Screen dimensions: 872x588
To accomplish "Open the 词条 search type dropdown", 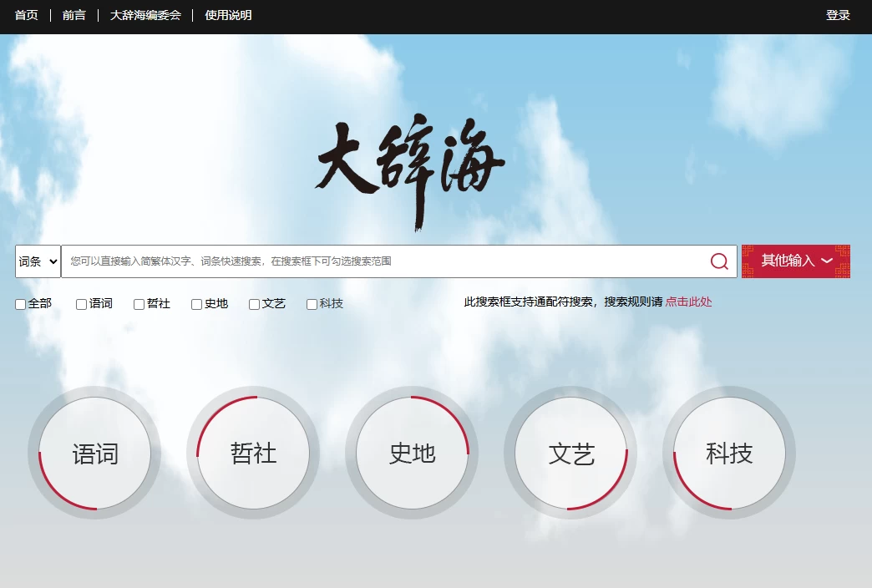I will click(37, 261).
